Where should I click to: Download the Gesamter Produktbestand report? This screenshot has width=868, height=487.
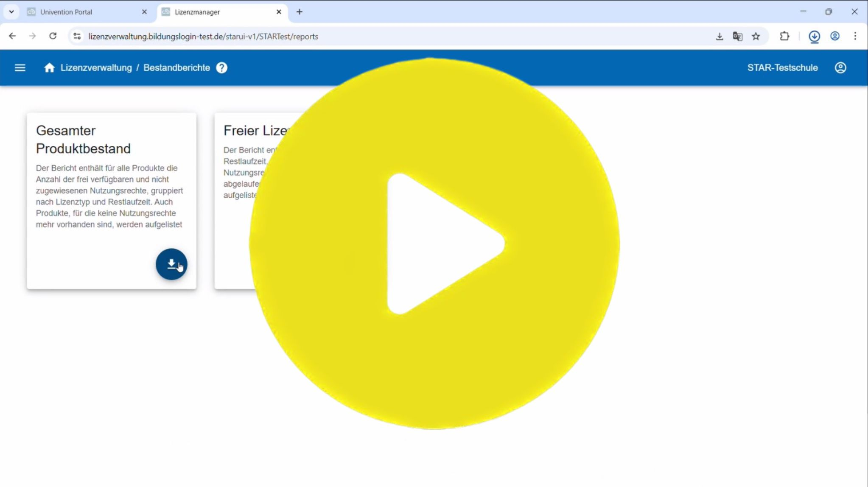click(171, 264)
